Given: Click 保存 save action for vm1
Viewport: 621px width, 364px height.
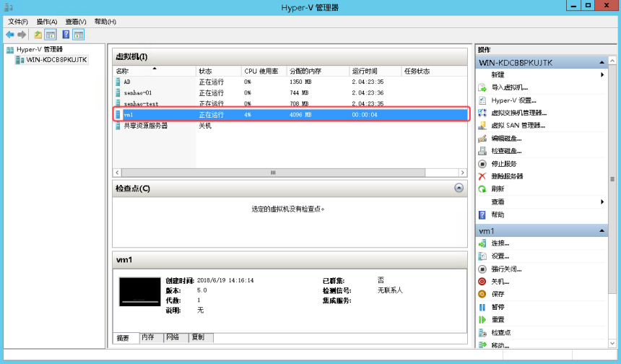Looking at the screenshot, I should point(498,294).
